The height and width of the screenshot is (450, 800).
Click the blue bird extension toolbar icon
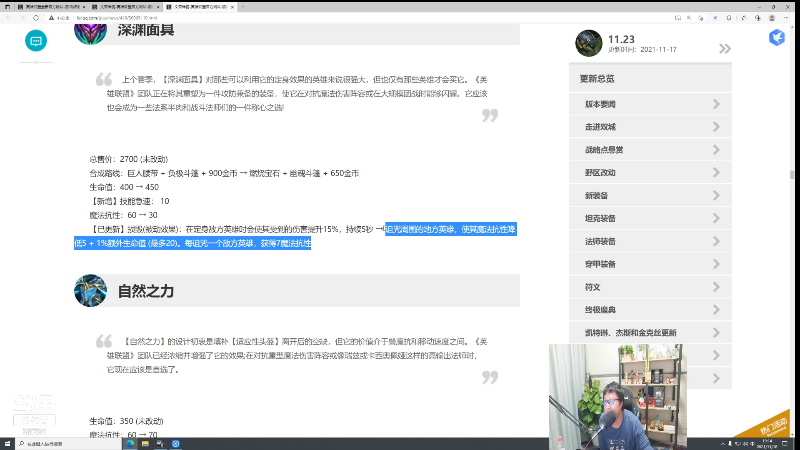[715, 18]
